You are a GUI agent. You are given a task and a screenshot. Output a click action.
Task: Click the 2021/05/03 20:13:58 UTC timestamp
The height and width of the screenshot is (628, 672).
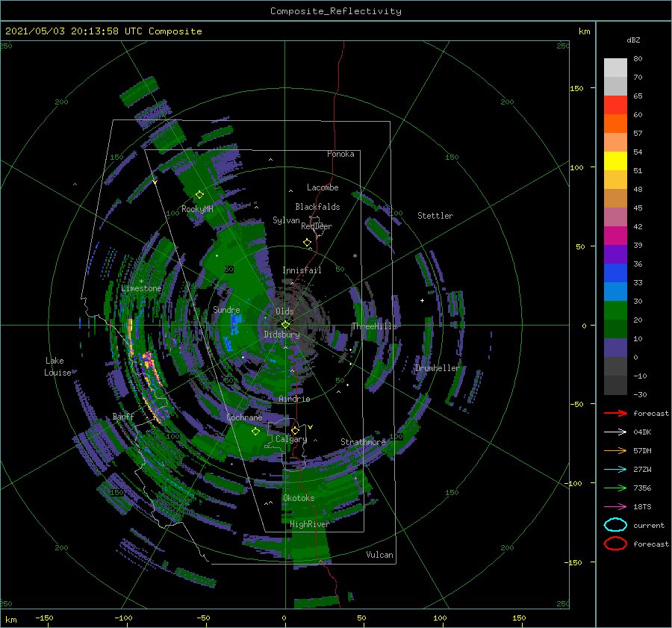(103, 31)
